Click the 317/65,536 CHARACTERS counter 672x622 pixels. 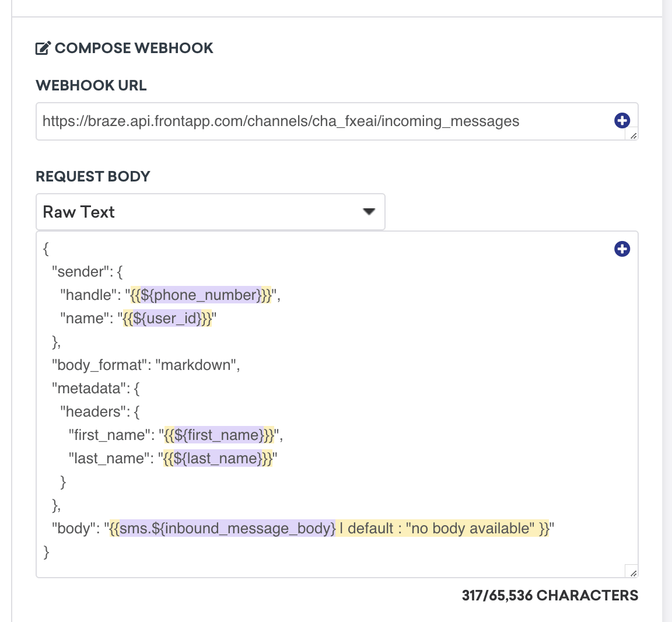549,595
